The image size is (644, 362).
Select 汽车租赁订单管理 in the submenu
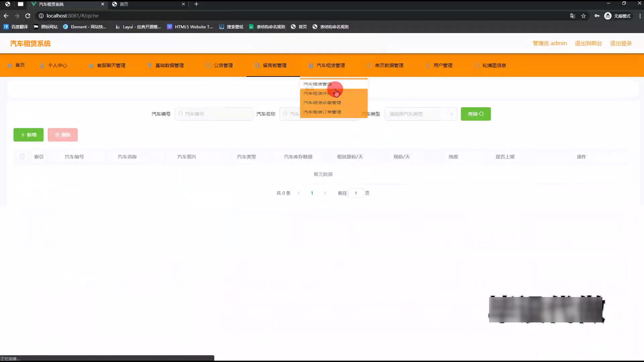click(322, 112)
